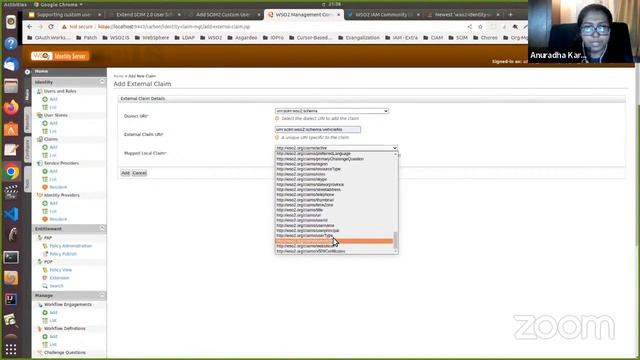This screenshot has height=360, width=640.
Task: Close the WSO2 Management Console tab
Action: coord(338,15)
